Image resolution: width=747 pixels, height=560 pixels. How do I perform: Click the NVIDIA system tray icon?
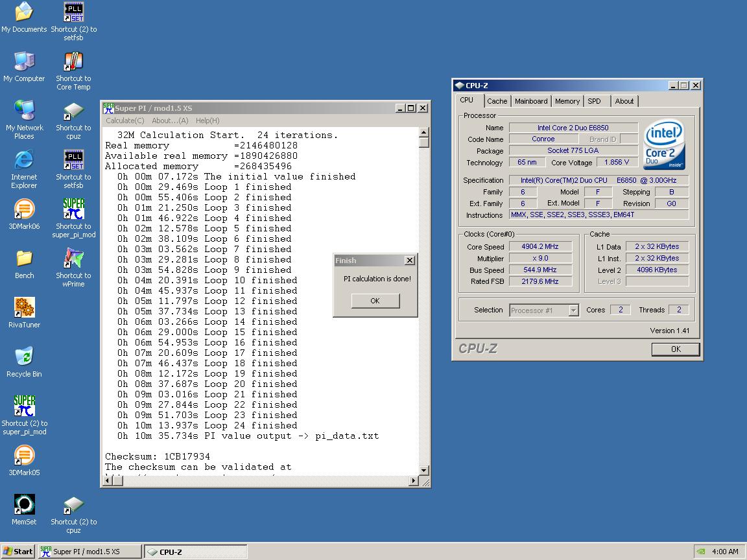[x=701, y=552]
